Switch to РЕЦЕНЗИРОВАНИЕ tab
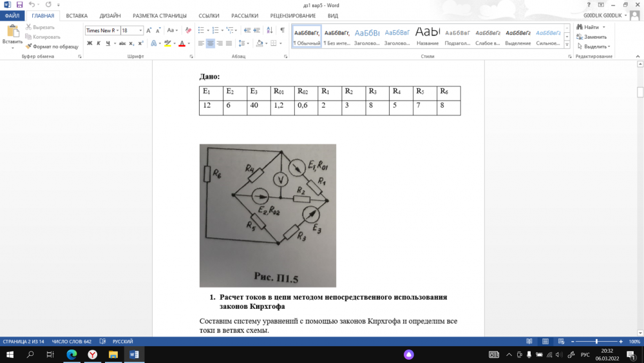644x363 pixels. (293, 15)
